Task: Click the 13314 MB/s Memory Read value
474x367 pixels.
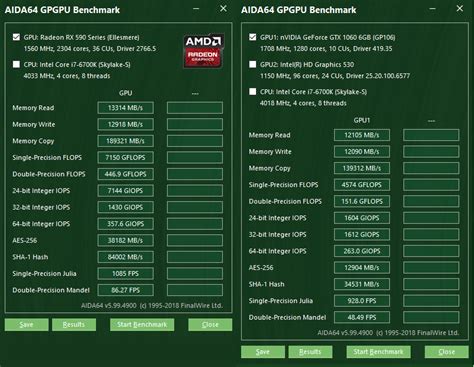Action: click(125, 108)
